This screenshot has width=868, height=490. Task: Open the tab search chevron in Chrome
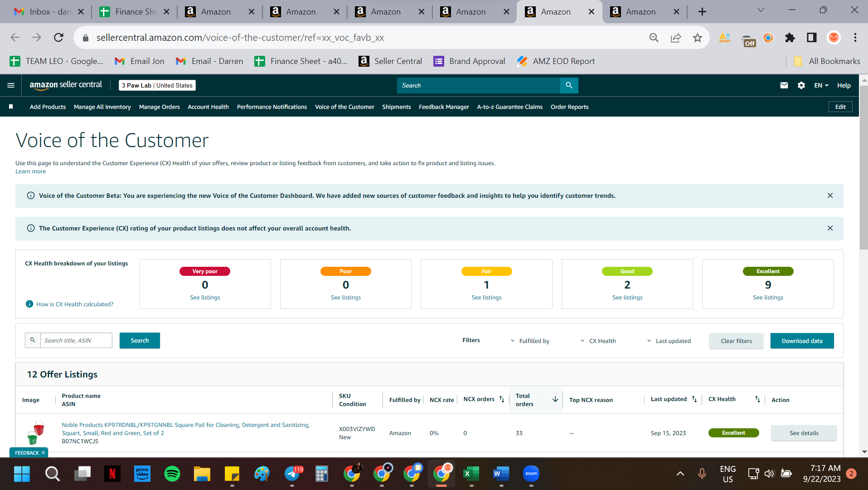(x=761, y=10)
